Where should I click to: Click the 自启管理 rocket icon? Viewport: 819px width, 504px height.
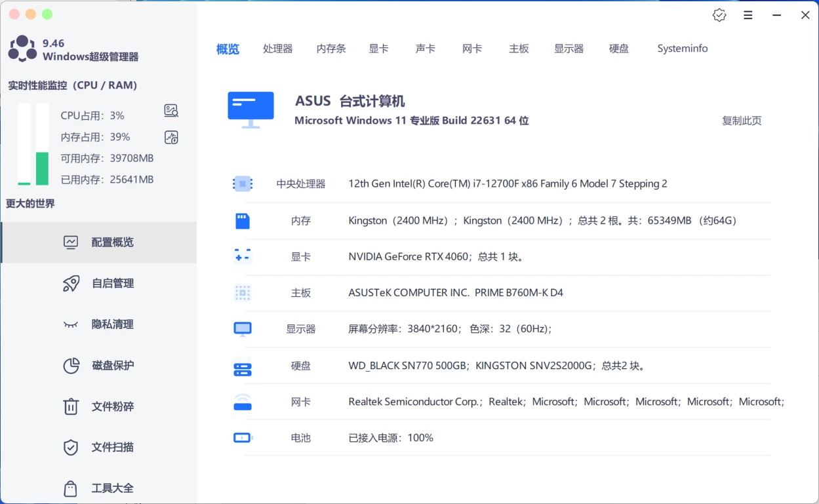coord(71,283)
